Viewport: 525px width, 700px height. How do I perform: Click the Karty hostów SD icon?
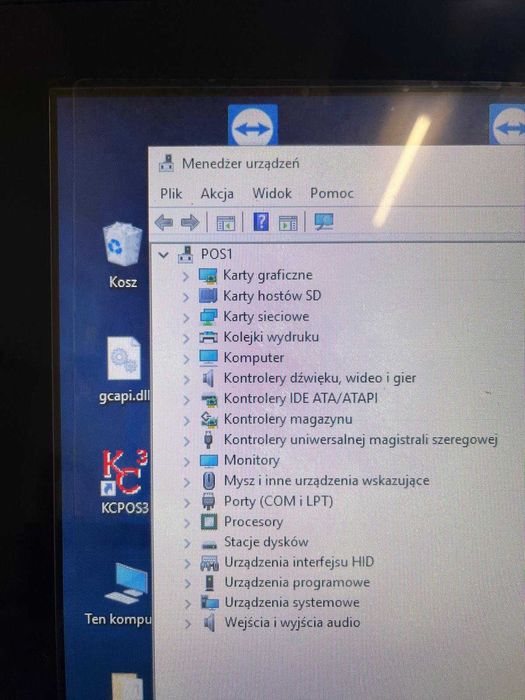coord(208,296)
